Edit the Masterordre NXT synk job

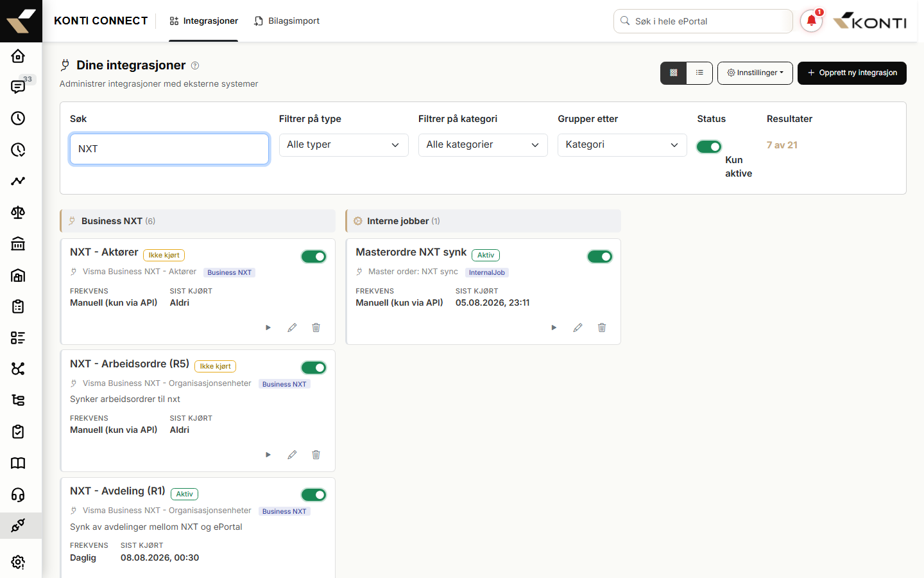point(577,328)
